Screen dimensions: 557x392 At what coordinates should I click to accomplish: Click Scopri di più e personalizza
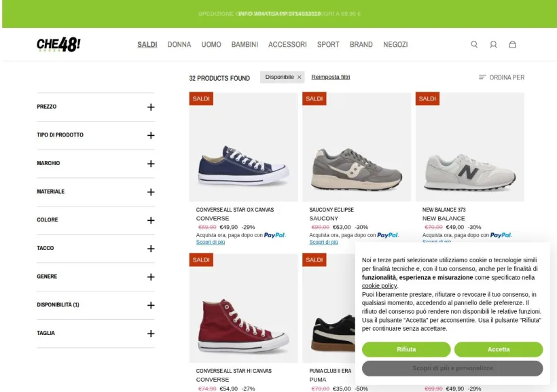(x=452, y=368)
